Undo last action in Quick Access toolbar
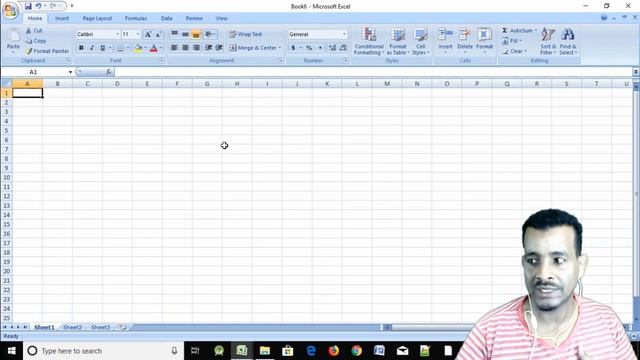Viewport: 640px width, 360px height. coord(38,6)
